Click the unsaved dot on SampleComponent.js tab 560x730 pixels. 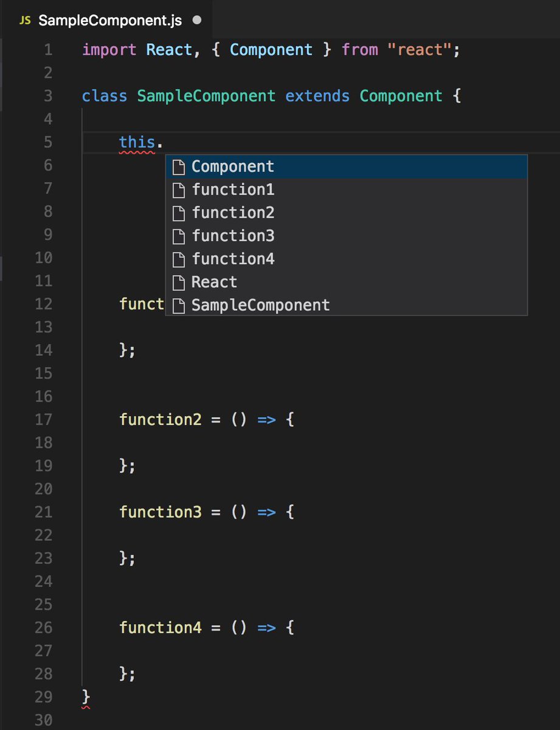[196, 20]
